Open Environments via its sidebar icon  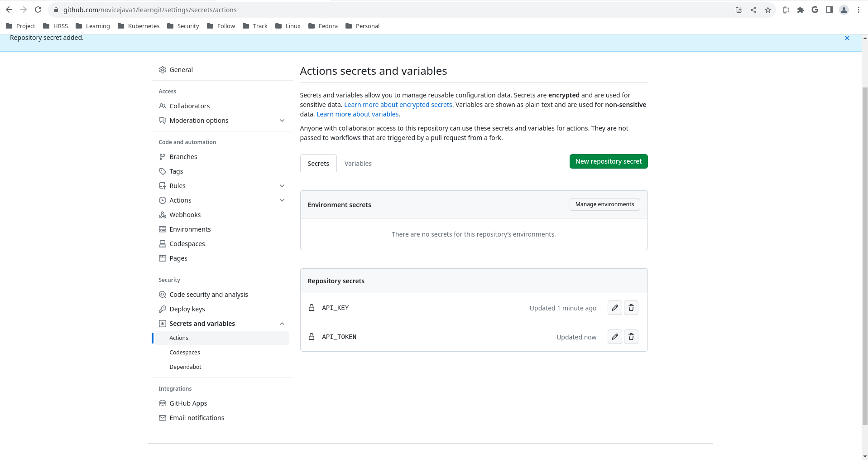tap(163, 229)
